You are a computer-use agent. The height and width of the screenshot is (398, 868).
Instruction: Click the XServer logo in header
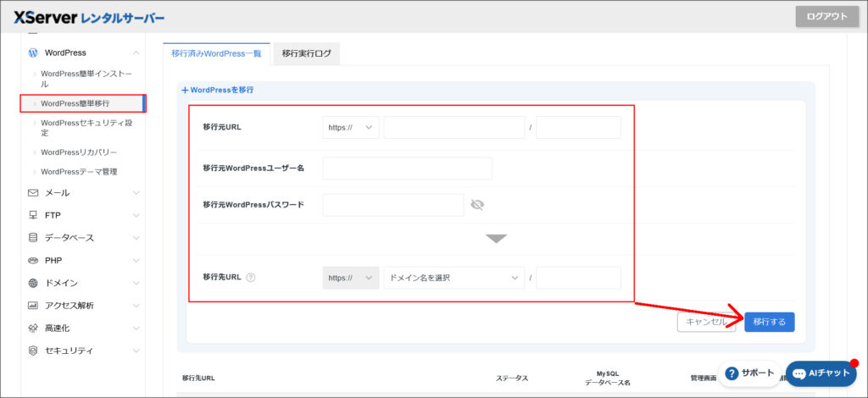pos(89,17)
